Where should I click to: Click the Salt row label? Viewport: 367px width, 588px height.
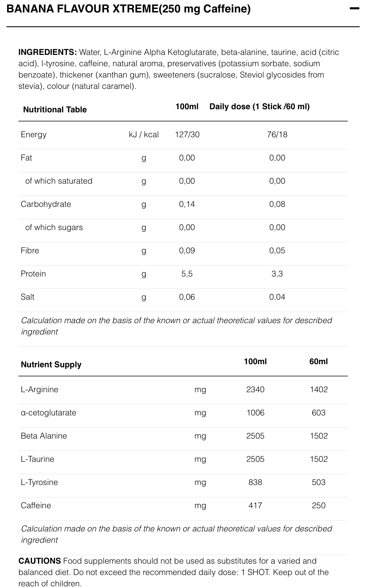[27, 297]
